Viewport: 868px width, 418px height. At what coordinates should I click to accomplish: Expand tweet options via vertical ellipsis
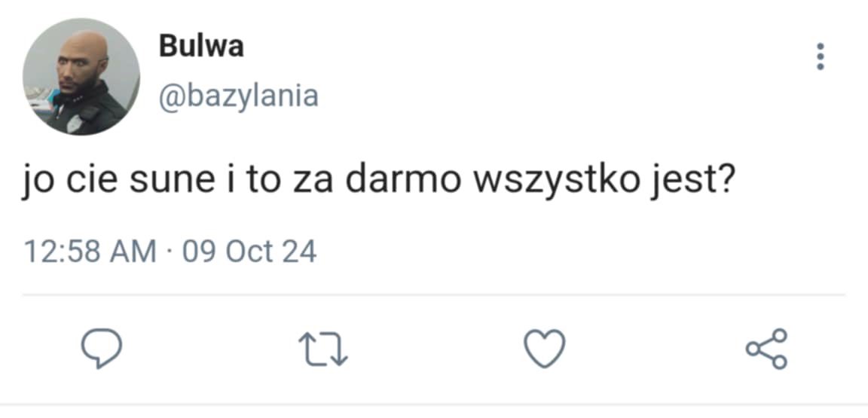click(x=821, y=56)
